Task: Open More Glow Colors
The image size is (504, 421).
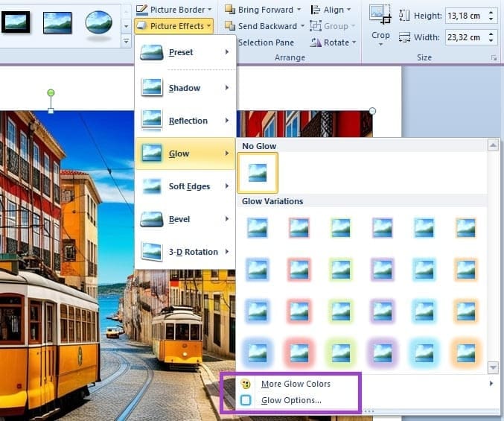Action: pos(368,384)
